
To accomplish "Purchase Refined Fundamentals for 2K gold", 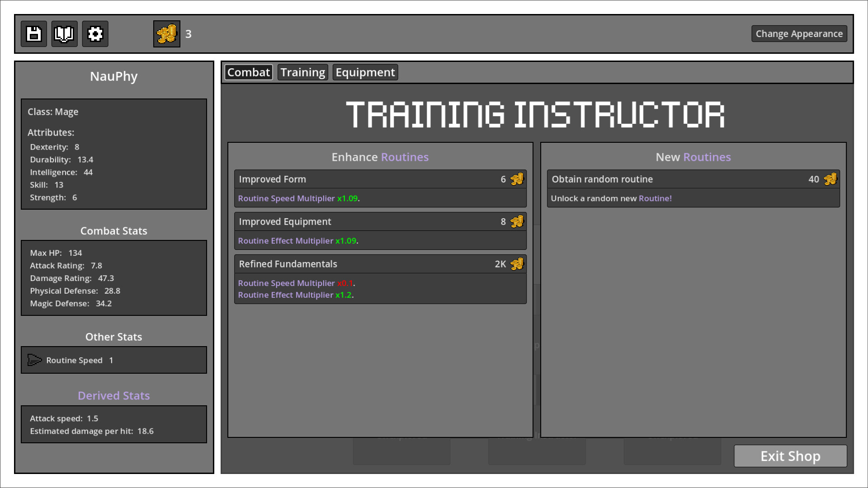I will tap(380, 264).
